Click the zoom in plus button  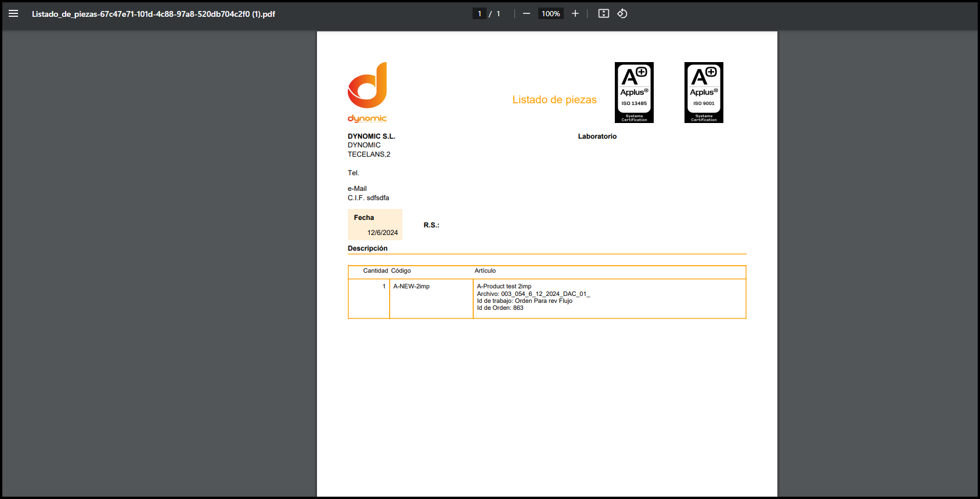coord(575,13)
